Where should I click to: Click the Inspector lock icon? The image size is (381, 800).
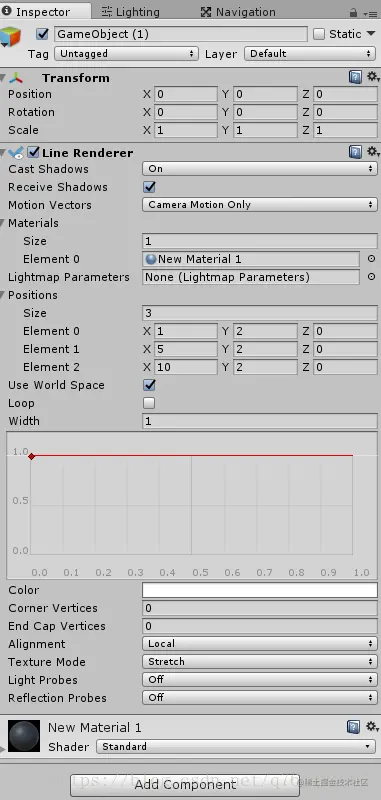coord(353,12)
